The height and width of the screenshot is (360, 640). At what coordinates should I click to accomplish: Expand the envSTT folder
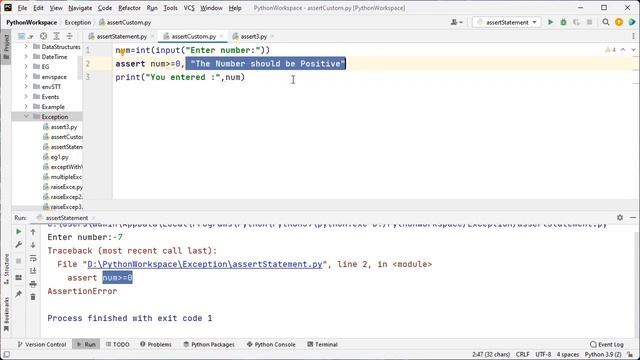tap(26, 87)
